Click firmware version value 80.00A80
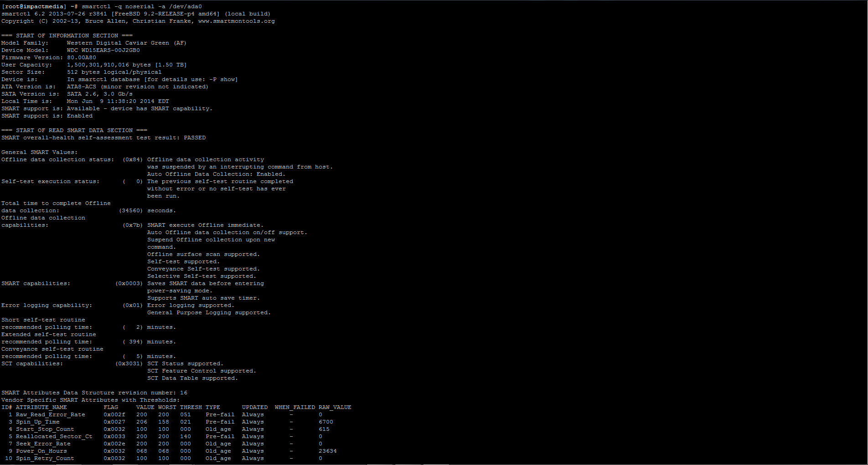The height and width of the screenshot is (465, 868). (x=82, y=58)
